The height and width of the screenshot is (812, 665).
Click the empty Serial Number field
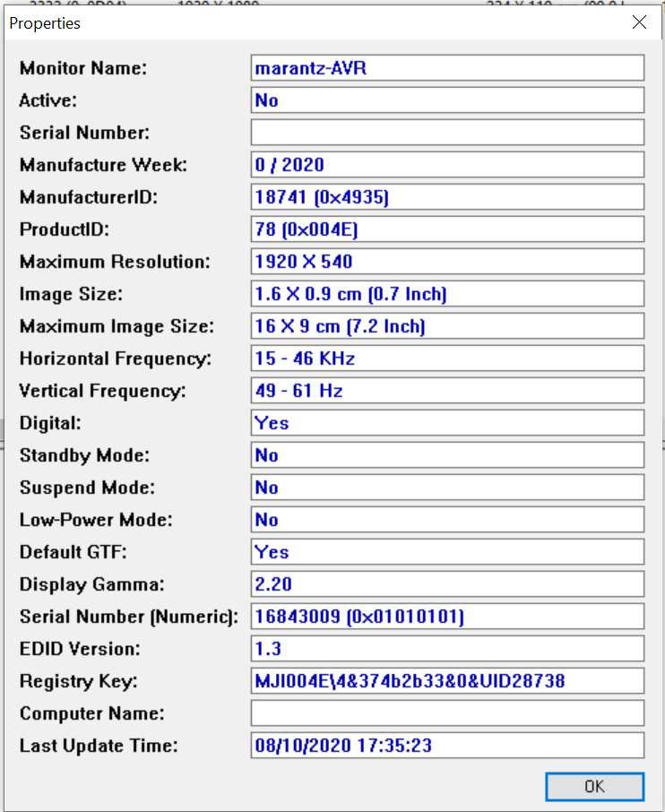(447, 133)
